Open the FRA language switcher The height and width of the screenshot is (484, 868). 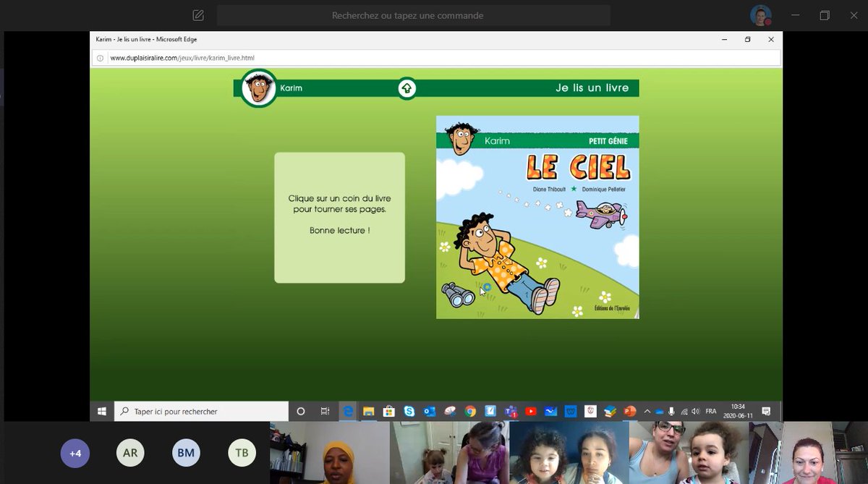coord(710,411)
